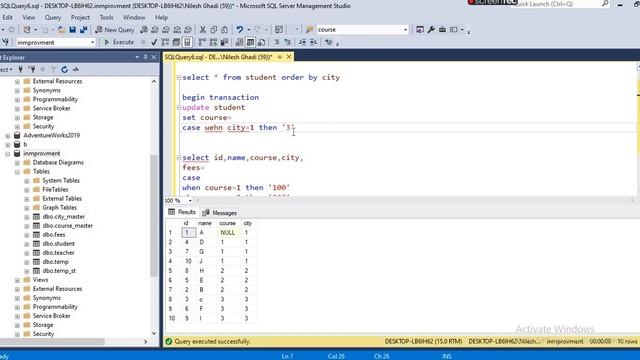The width and height of the screenshot is (640, 360).
Task: Click the New Query toolbar button
Action: coord(115,30)
